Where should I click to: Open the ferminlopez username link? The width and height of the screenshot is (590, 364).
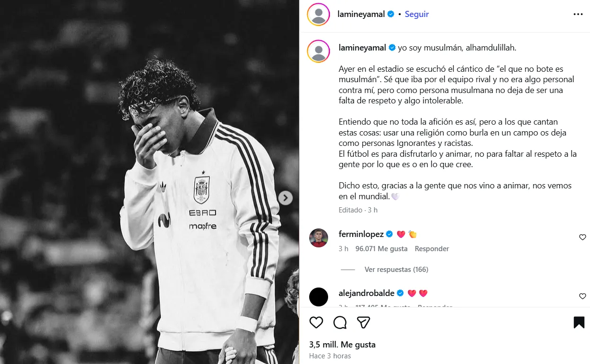[361, 234]
